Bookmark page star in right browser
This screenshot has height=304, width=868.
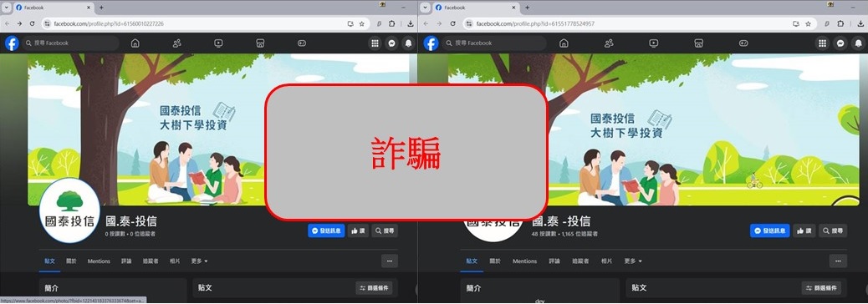[x=808, y=23]
